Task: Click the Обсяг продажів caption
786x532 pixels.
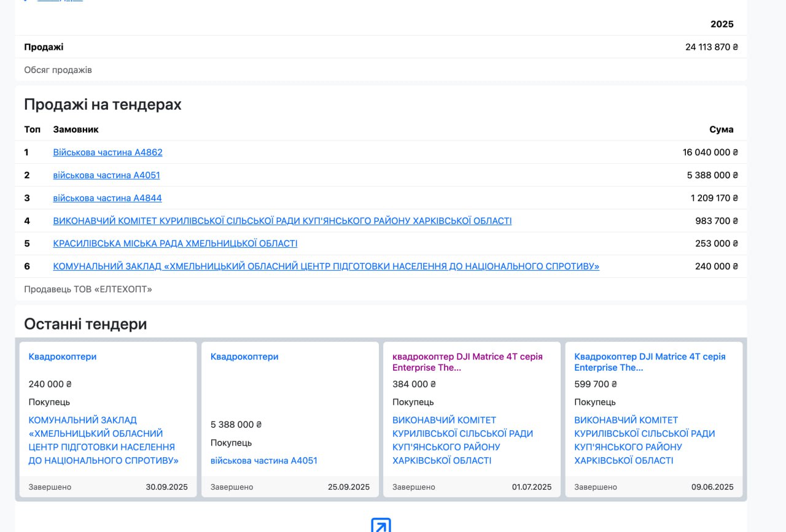Action: (58, 70)
